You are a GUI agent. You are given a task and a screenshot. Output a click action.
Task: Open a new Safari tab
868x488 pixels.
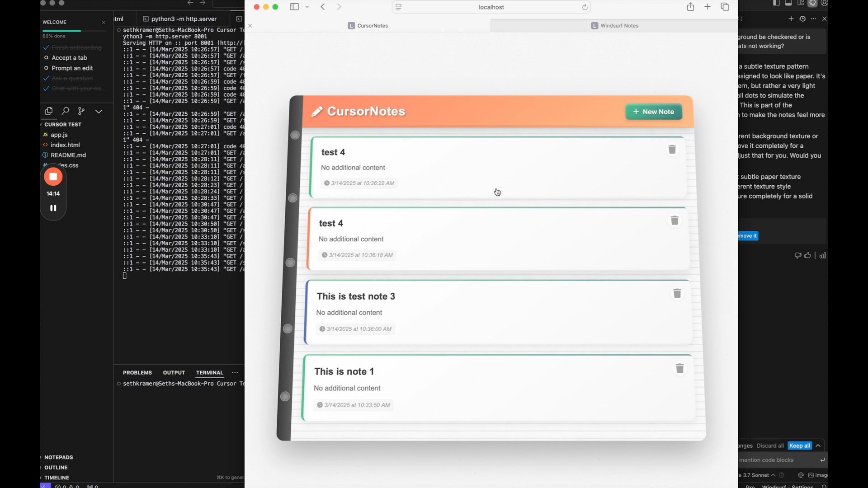(708, 7)
